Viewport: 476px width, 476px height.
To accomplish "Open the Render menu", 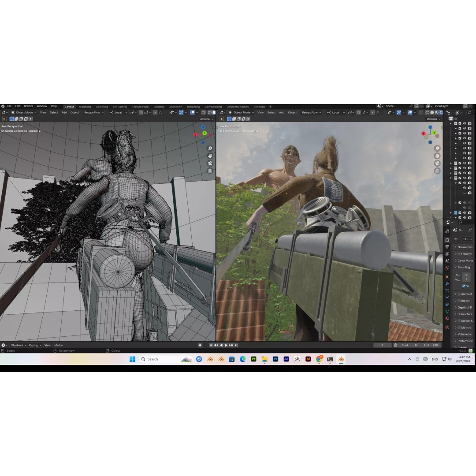I will 28,106.
